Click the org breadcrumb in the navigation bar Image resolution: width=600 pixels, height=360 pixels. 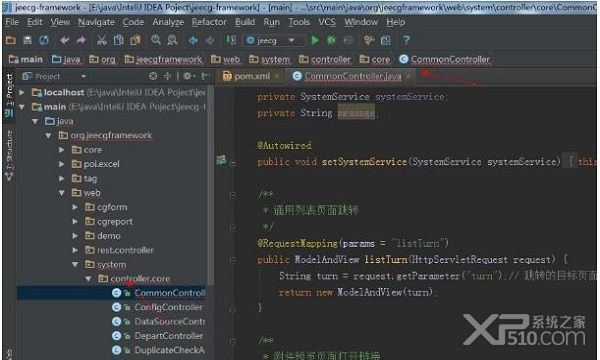click(102, 59)
